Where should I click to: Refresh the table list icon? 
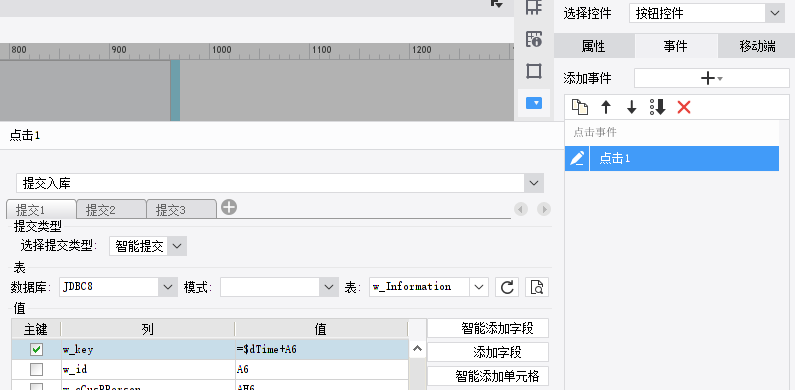(507, 287)
